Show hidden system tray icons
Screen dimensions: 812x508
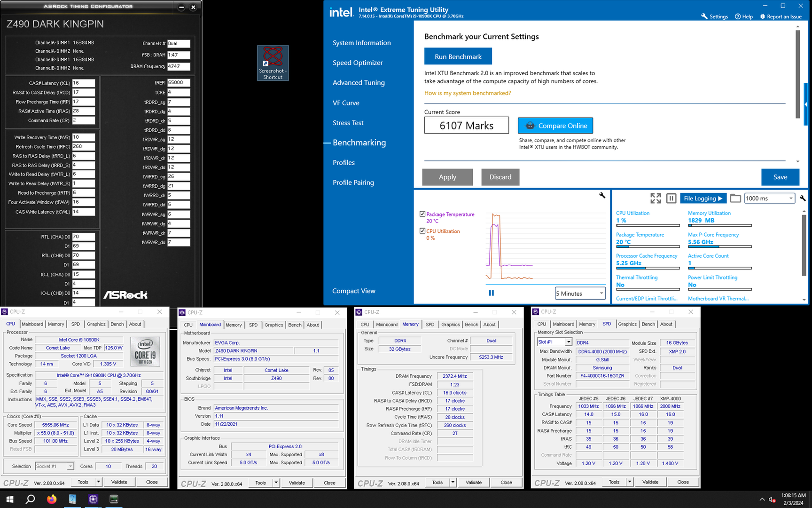(762, 500)
